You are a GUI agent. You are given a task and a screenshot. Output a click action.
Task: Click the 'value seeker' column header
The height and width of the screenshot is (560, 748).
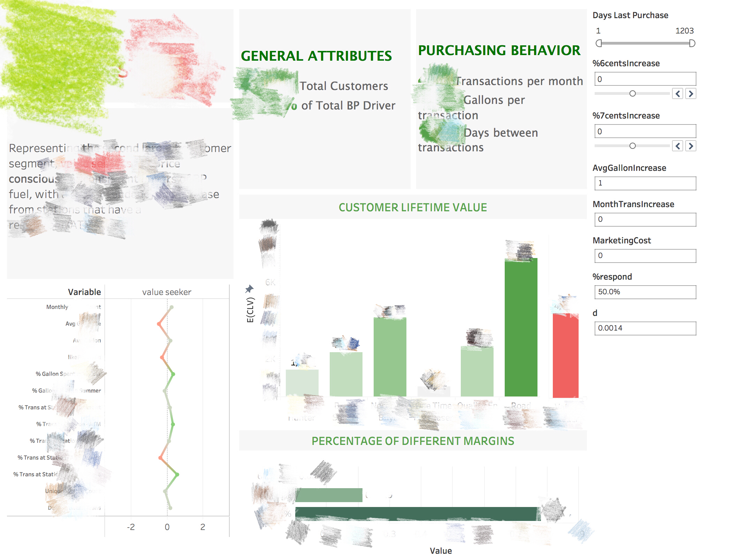167,292
